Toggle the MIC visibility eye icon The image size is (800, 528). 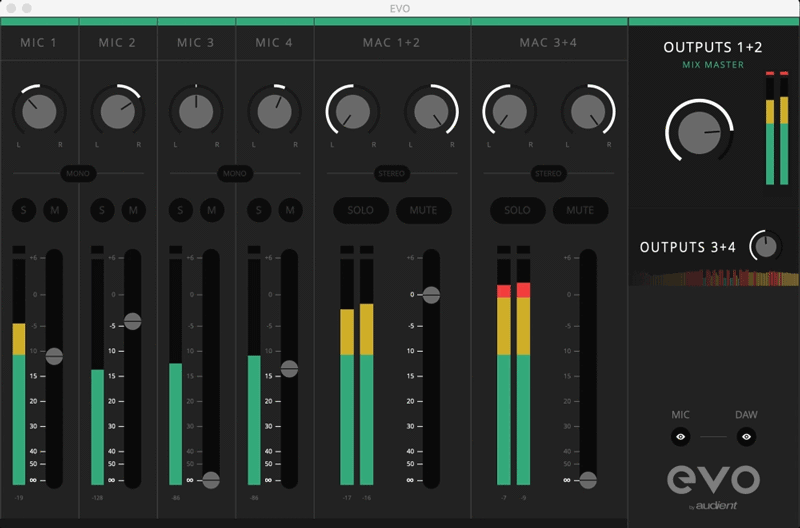[x=681, y=437]
